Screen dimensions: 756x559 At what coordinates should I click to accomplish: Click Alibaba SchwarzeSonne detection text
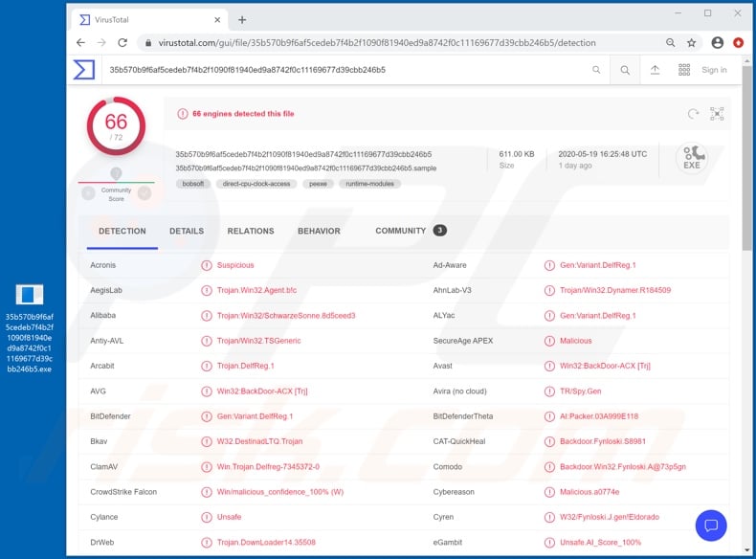[286, 316]
